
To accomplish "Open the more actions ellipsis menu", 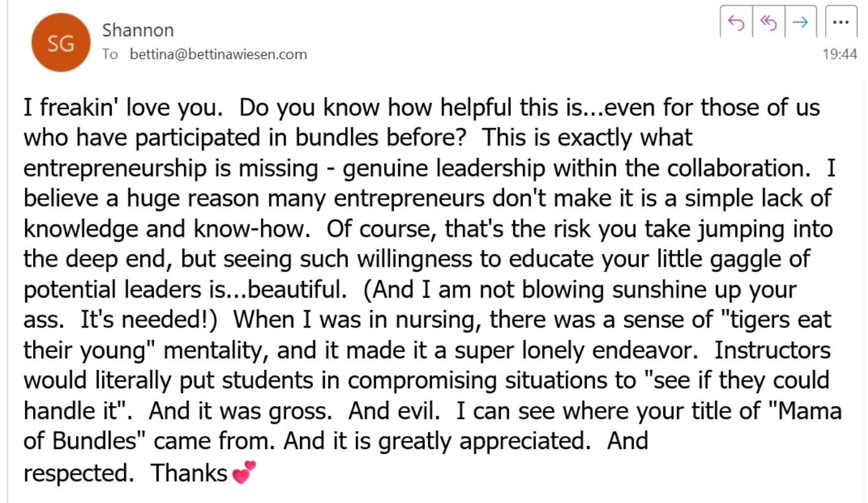I will tap(841, 22).
